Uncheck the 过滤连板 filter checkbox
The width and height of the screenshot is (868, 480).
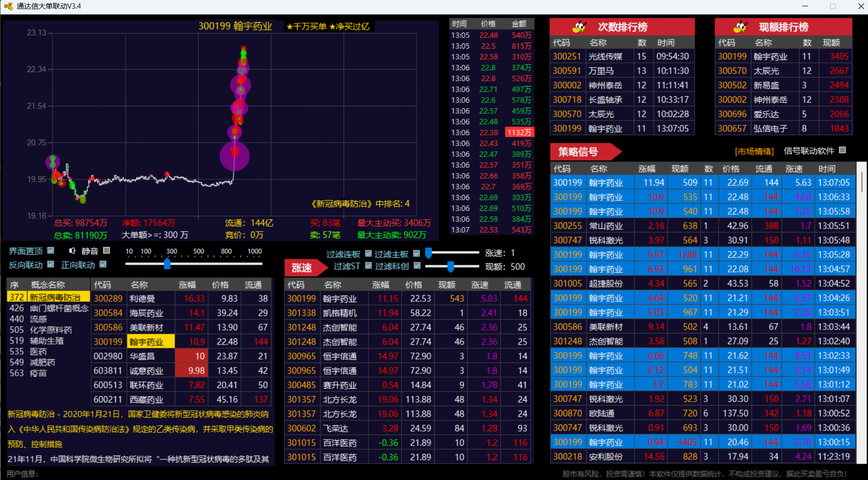368,253
